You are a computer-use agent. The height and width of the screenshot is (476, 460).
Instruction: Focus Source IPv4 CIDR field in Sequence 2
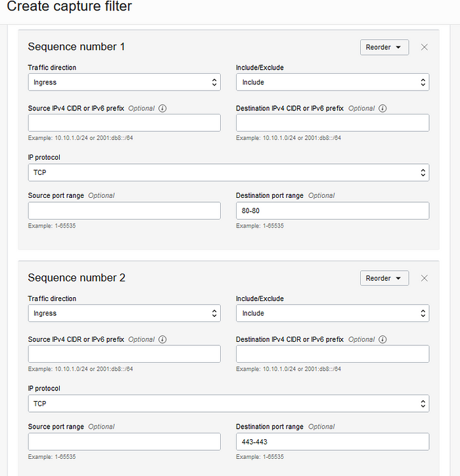click(x=124, y=354)
